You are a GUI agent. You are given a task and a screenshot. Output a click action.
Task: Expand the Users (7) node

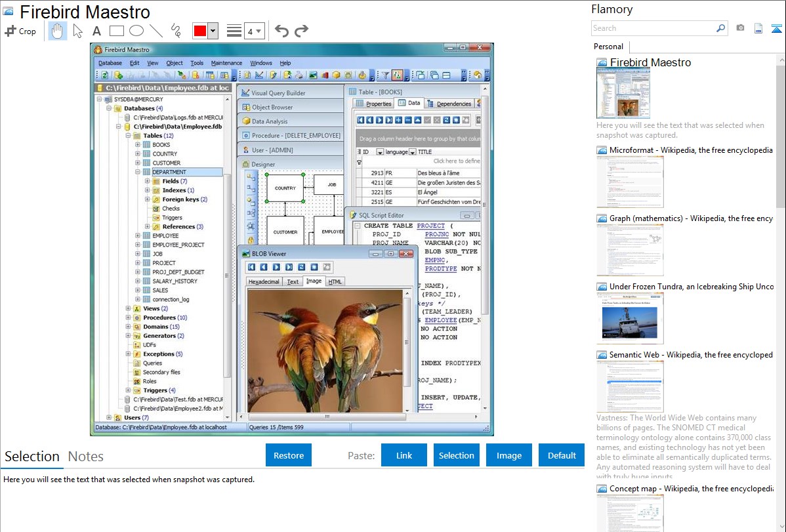point(110,417)
